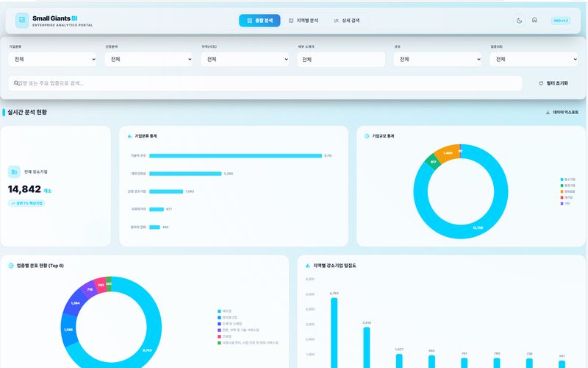588x368 pixels.
Task: Click the 1,586 blue industry donut segment
Action: pos(68,330)
